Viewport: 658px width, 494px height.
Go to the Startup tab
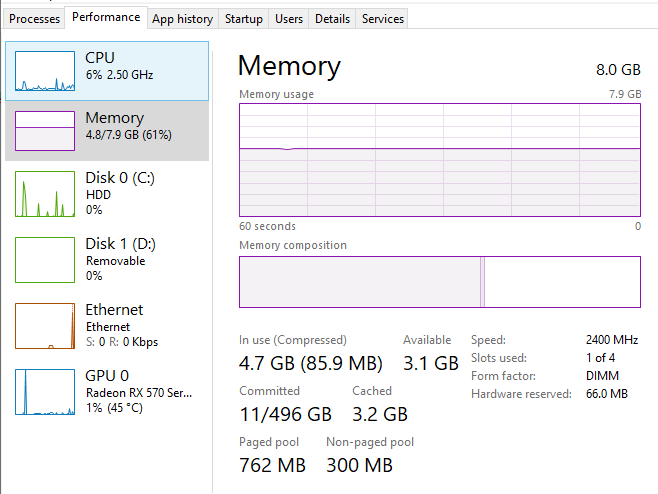[x=244, y=19]
